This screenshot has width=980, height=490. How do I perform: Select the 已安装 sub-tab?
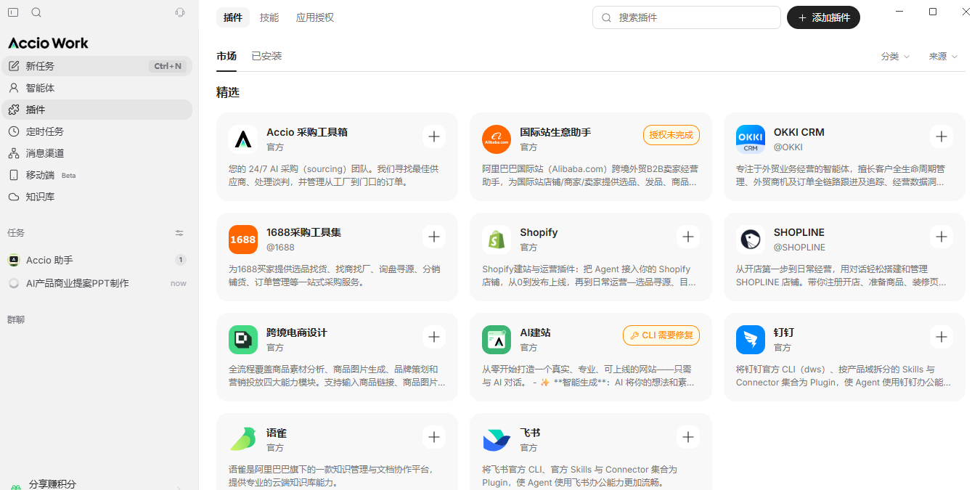pyautogui.click(x=266, y=56)
